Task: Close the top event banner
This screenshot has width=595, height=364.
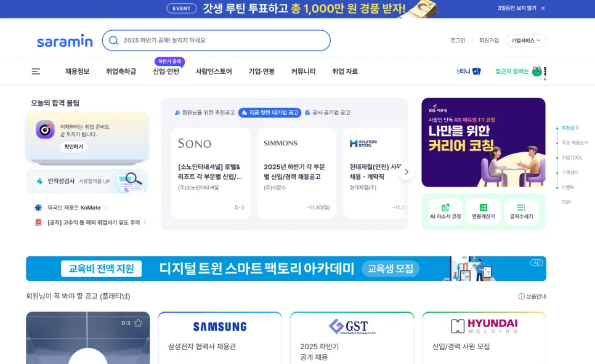Action: (x=543, y=8)
